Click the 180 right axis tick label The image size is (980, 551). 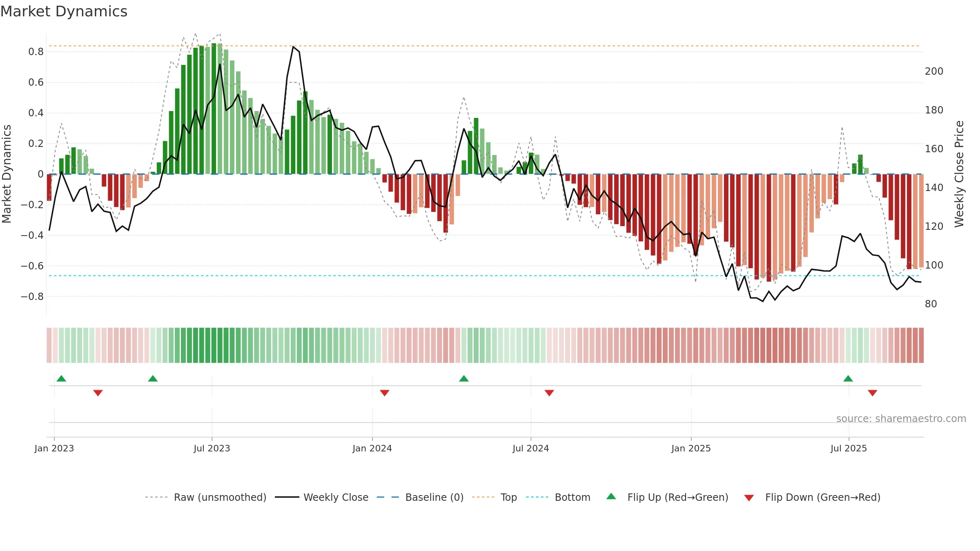[934, 110]
